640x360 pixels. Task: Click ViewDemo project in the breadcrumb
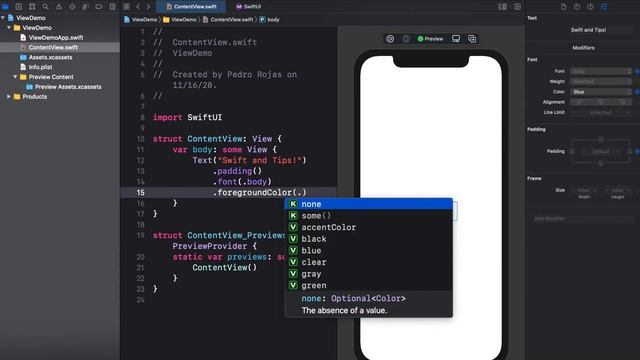pyautogui.click(x=140, y=20)
